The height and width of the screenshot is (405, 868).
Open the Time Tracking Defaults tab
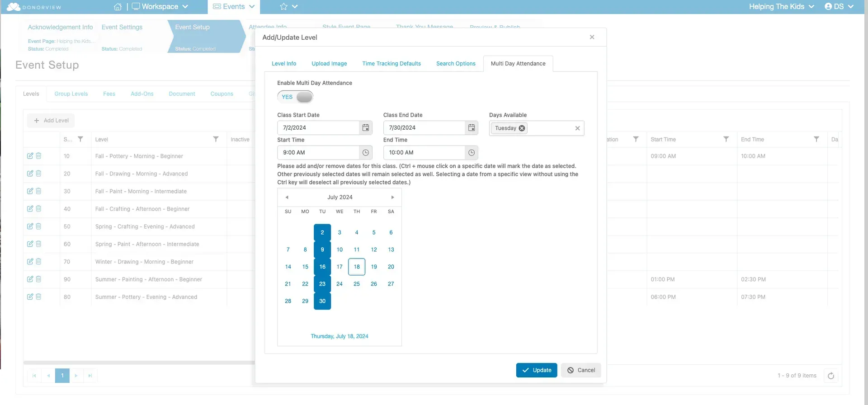pyautogui.click(x=392, y=64)
